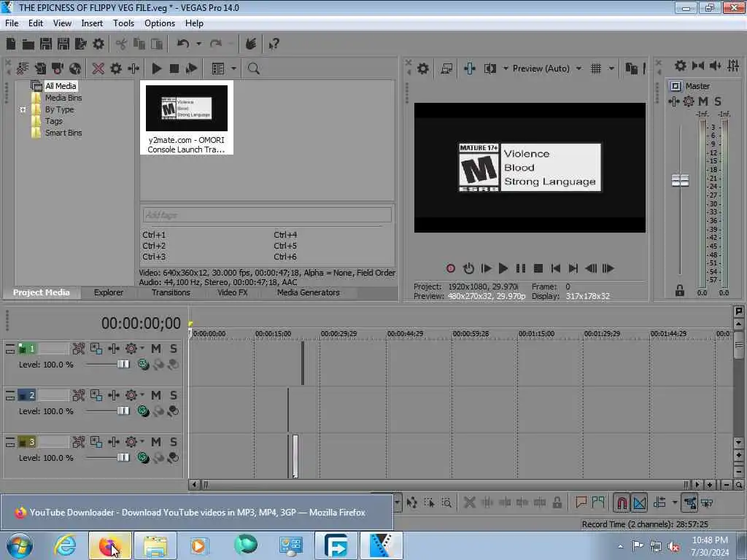747x560 pixels.
Task: Solo video track 2
Action: 174,395
